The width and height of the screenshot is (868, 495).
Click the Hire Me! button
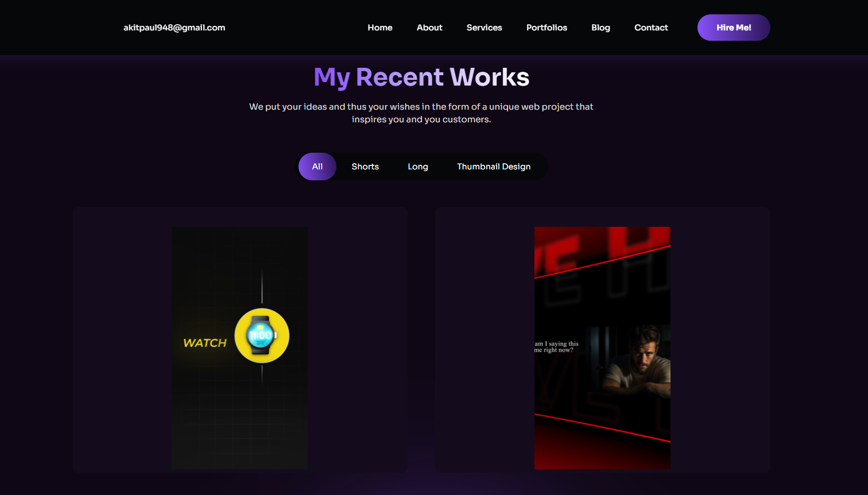[734, 27]
